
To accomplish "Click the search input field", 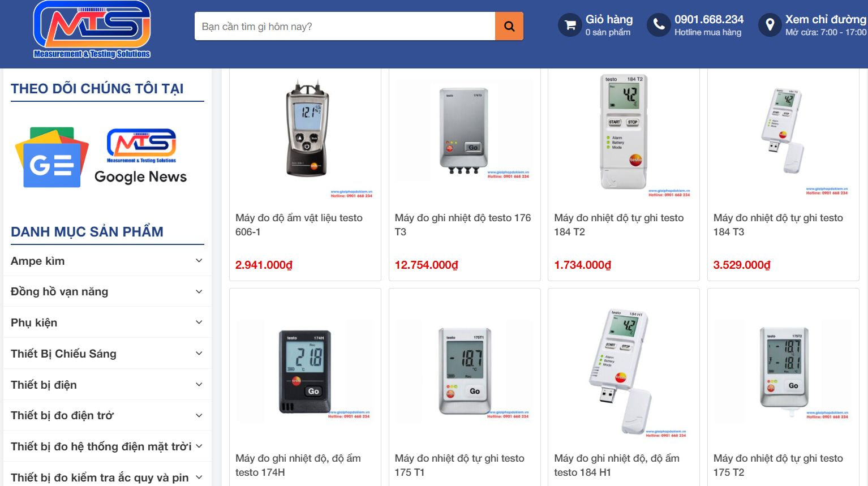I will pyautogui.click(x=345, y=27).
